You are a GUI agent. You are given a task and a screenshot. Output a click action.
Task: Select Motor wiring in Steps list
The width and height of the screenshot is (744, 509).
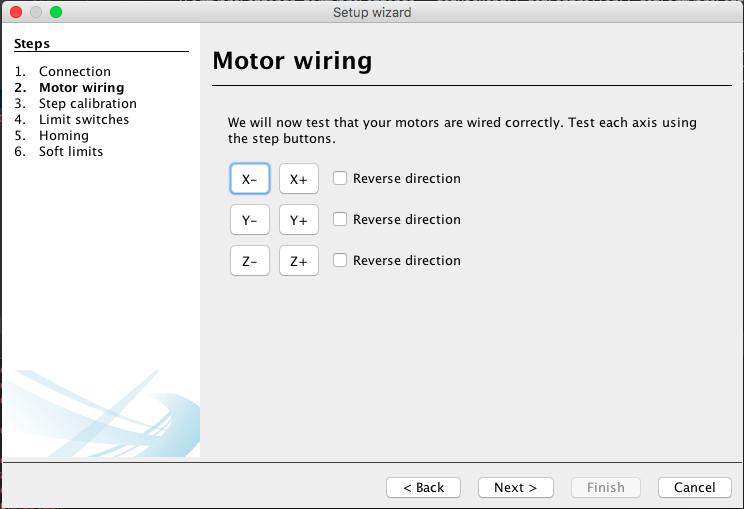[82, 87]
